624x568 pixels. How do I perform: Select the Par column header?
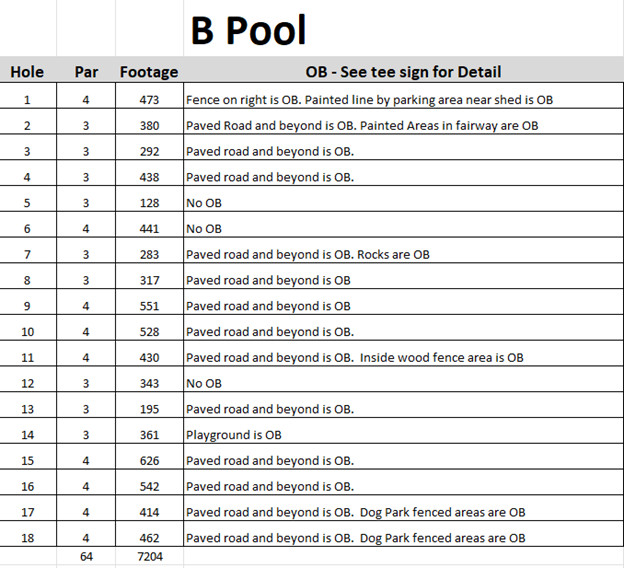(x=86, y=72)
